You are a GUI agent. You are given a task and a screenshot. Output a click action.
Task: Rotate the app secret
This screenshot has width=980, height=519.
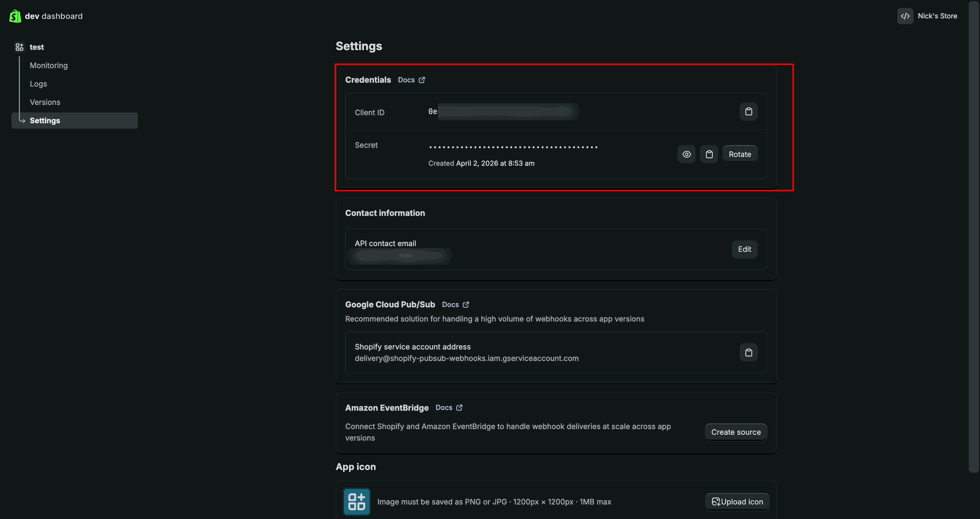[740, 154]
